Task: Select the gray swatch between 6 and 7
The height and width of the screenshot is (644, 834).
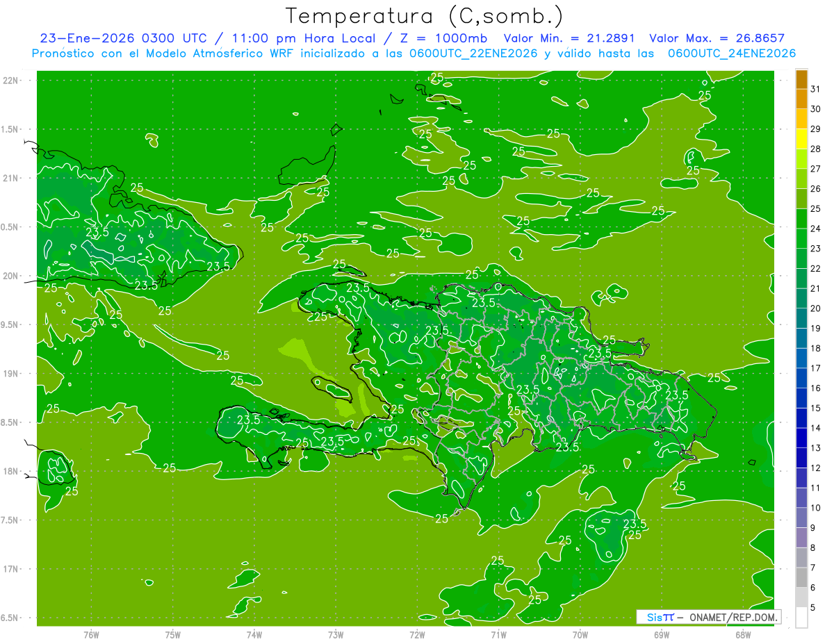Action: click(801, 578)
